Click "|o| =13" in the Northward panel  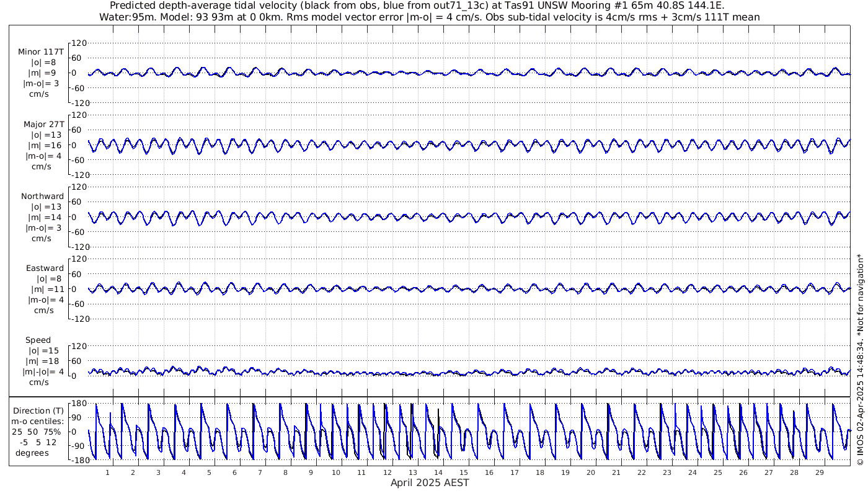(x=46, y=206)
